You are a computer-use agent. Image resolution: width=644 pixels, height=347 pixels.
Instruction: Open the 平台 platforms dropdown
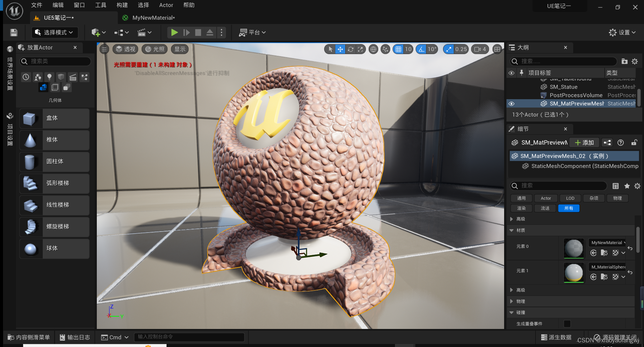(252, 32)
